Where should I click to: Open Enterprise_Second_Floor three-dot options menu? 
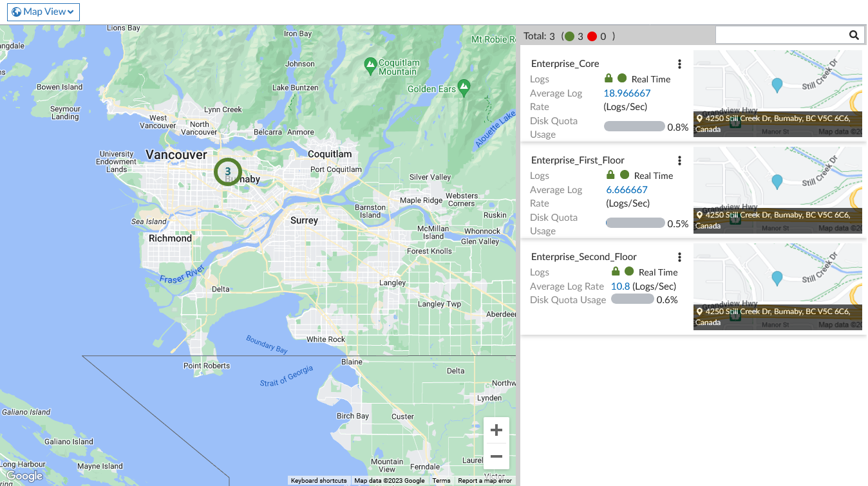[x=679, y=257]
